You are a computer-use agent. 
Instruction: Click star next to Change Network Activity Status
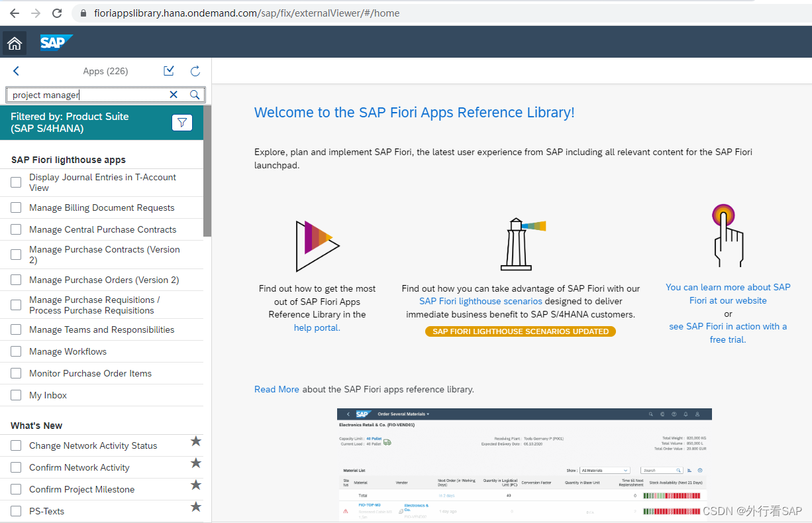coord(195,441)
